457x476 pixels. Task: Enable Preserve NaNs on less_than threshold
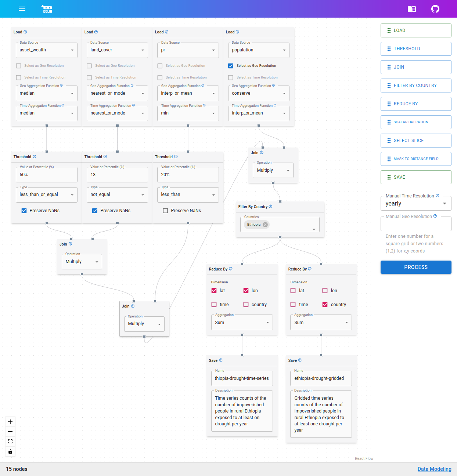[165, 211]
